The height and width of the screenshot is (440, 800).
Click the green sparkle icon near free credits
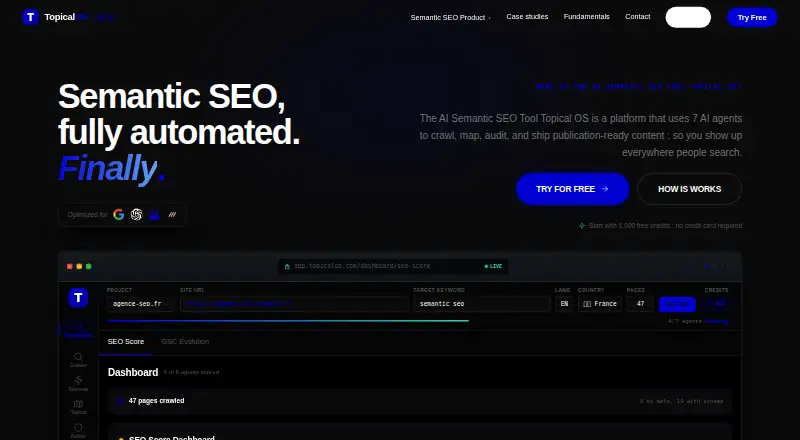click(582, 226)
